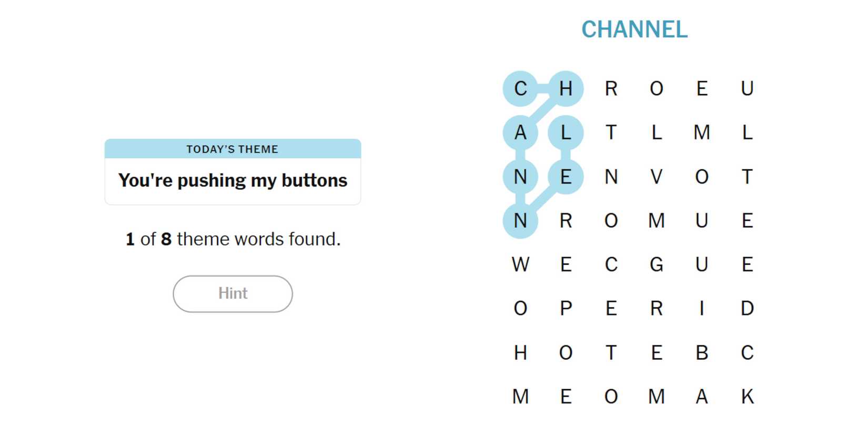The width and height of the screenshot is (868, 434).
Task: Select the blue highlighted letter E
Action: coord(566,177)
